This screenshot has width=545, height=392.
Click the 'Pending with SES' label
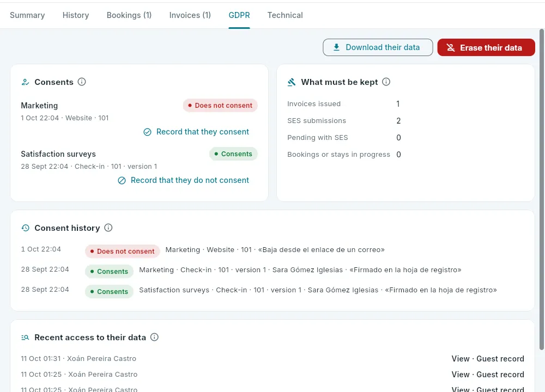[x=318, y=138]
